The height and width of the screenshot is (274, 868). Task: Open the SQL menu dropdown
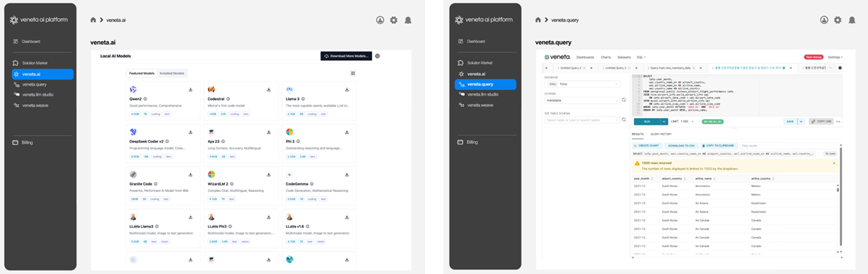pyautogui.click(x=641, y=57)
